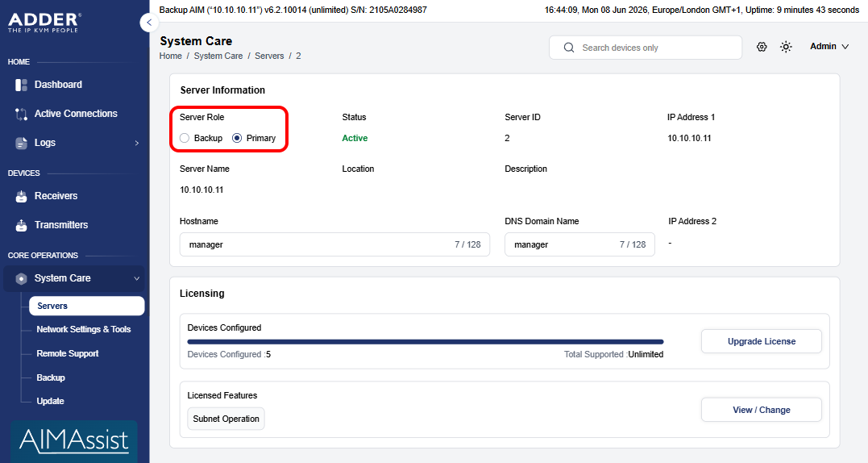
Task: Click the Active status text
Action: pyautogui.click(x=355, y=138)
